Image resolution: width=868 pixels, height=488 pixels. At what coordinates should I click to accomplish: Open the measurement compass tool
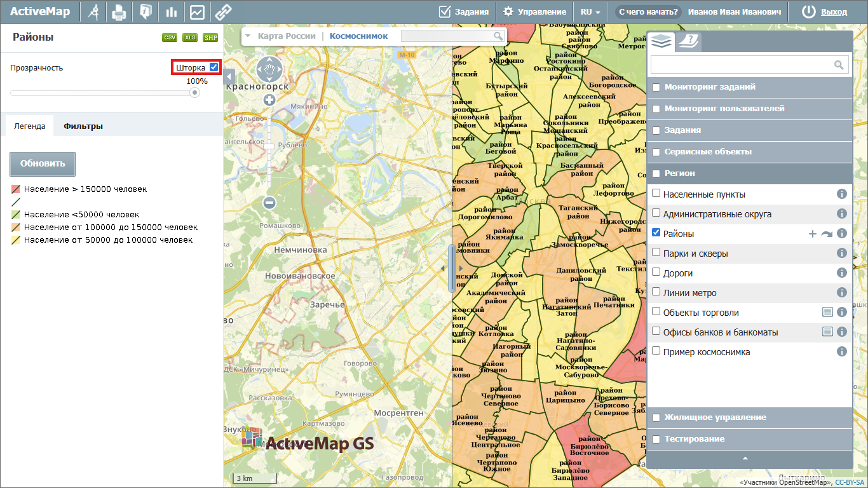click(93, 12)
